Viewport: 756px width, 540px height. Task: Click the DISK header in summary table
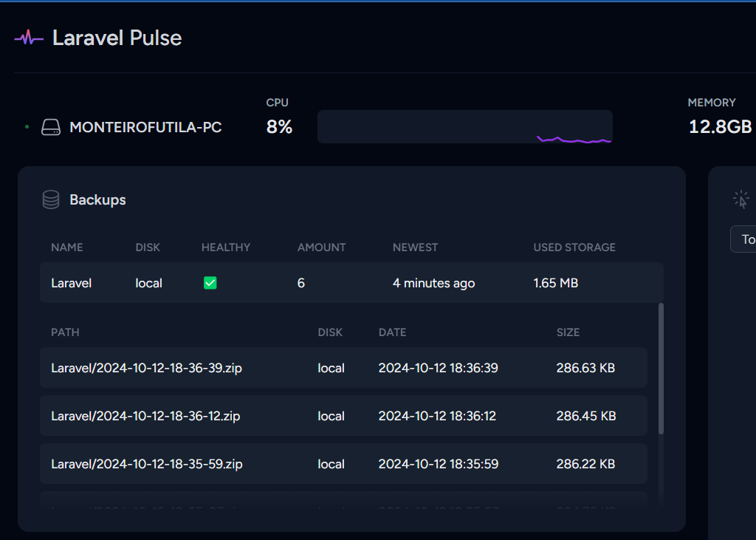click(x=148, y=247)
